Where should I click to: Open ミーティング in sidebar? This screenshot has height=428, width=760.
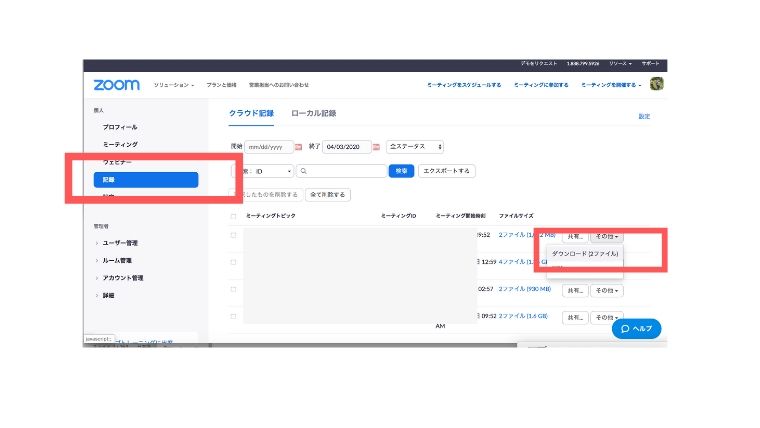point(120,144)
